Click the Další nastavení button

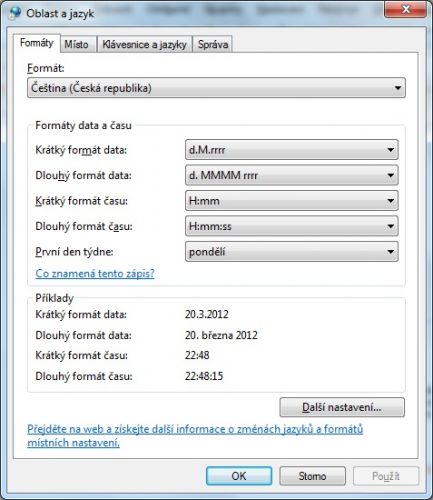coord(342,407)
